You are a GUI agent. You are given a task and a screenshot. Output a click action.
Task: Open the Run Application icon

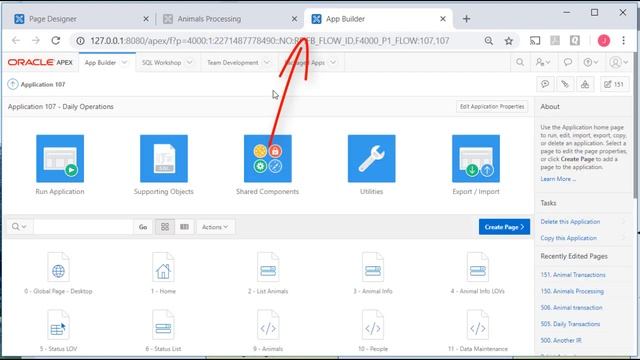pos(60,158)
